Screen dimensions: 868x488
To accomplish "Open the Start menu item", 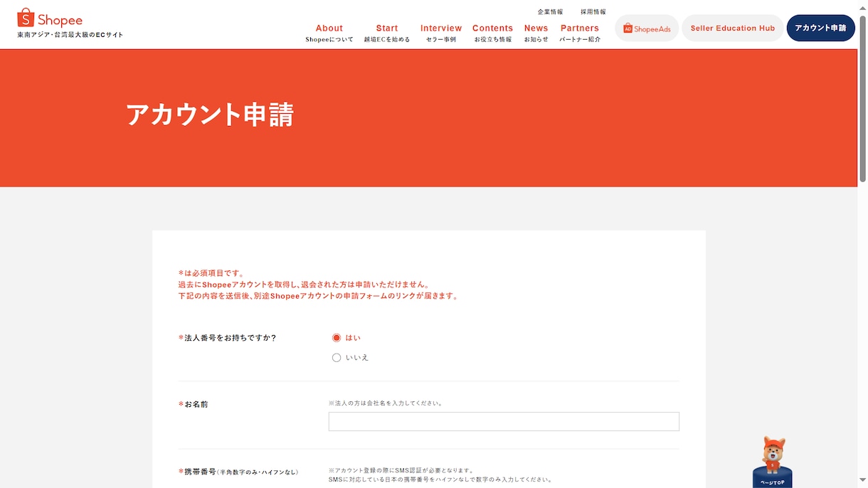I will [x=387, y=33].
